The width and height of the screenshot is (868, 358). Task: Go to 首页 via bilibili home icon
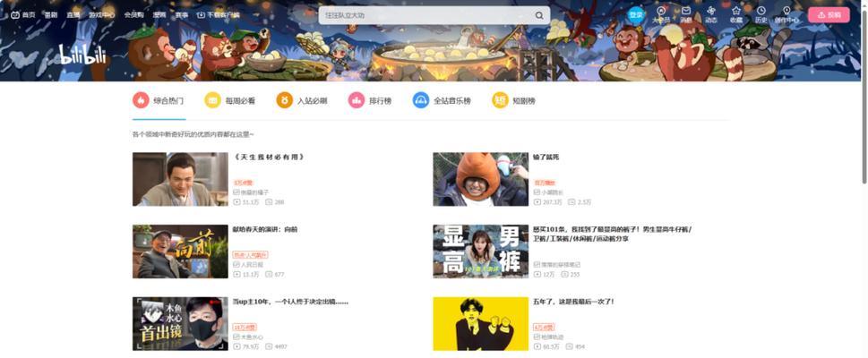click(22, 15)
